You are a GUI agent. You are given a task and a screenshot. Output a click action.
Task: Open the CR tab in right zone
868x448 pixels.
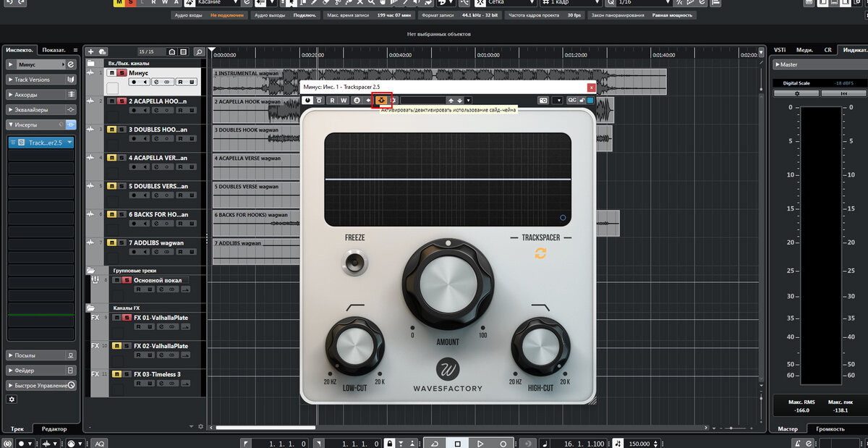click(827, 50)
